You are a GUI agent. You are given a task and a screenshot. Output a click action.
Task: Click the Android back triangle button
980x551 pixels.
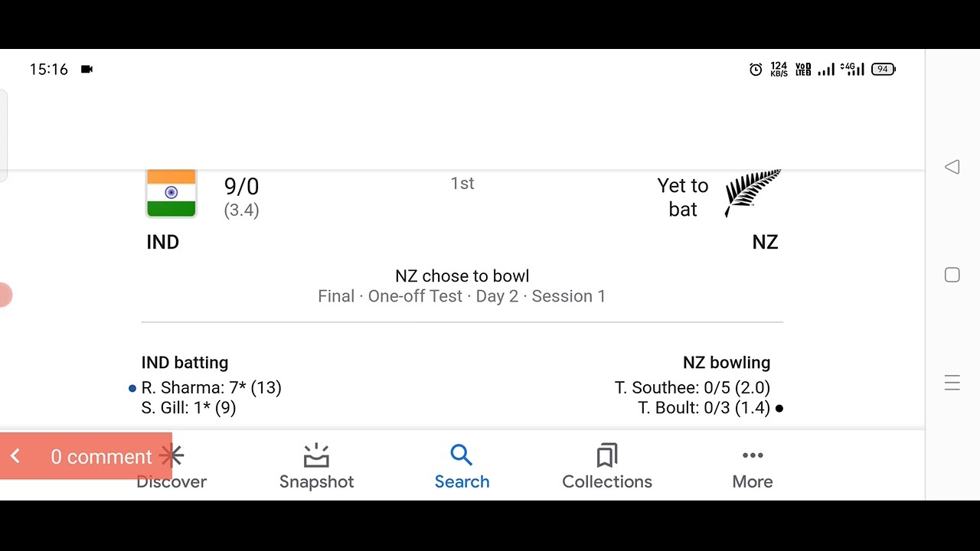click(x=952, y=167)
